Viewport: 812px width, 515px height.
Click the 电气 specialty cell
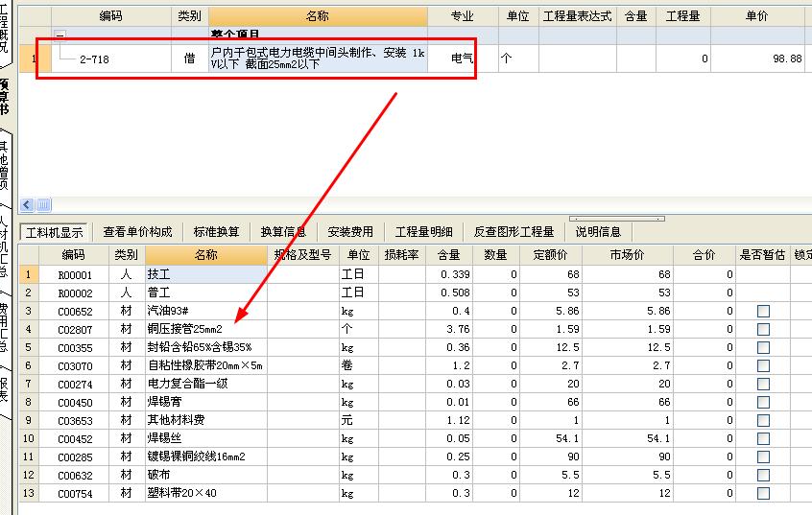click(463, 59)
